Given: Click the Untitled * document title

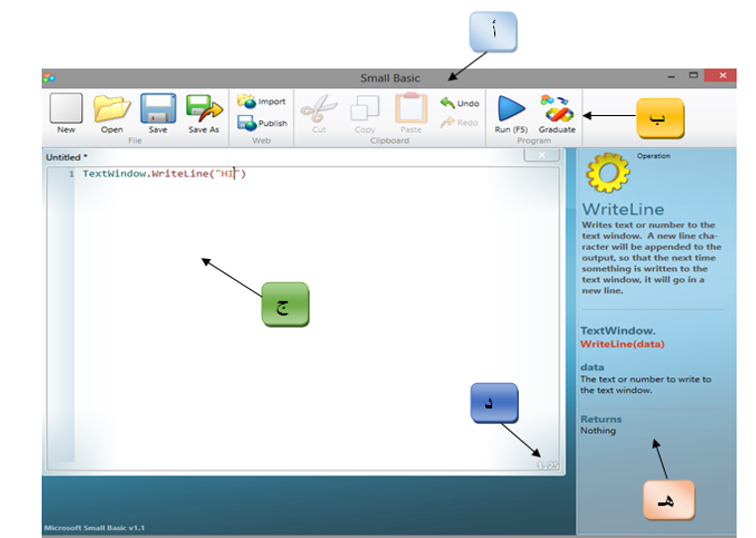Looking at the screenshot, I should point(66,157).
